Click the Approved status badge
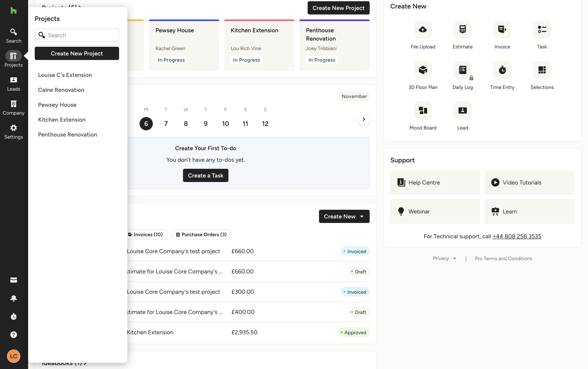The height and width of the screenshot is (369, 588). click(x=353, y=332)
